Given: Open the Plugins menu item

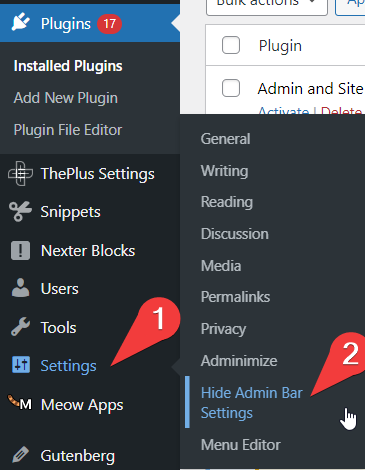Looking at the screenshot, I should tap(90, 23).
